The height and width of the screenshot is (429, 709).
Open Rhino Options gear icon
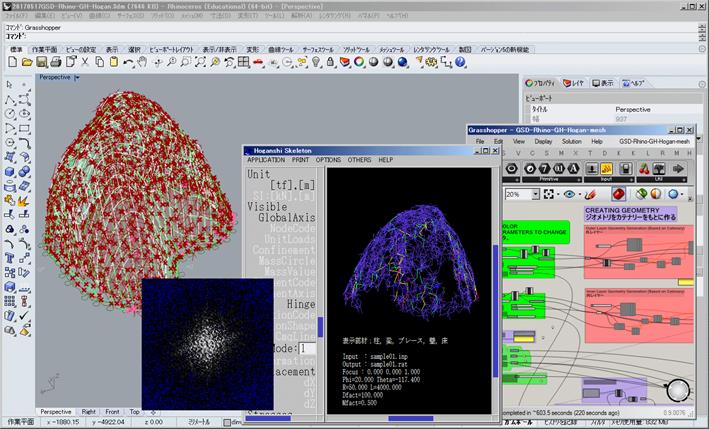pos(431,62)
